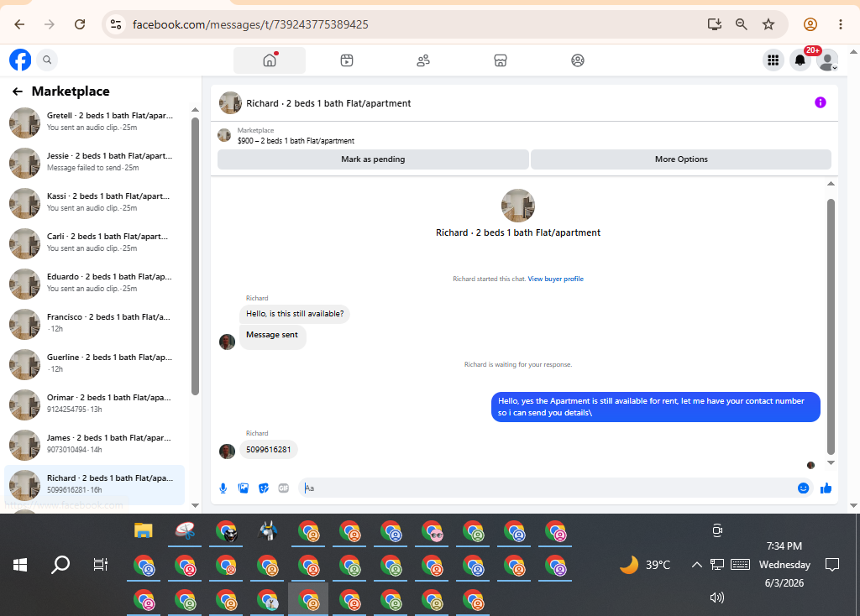860x616 pixels.
Task: Click the Mark as pending button
Action: tap(373, 159)
